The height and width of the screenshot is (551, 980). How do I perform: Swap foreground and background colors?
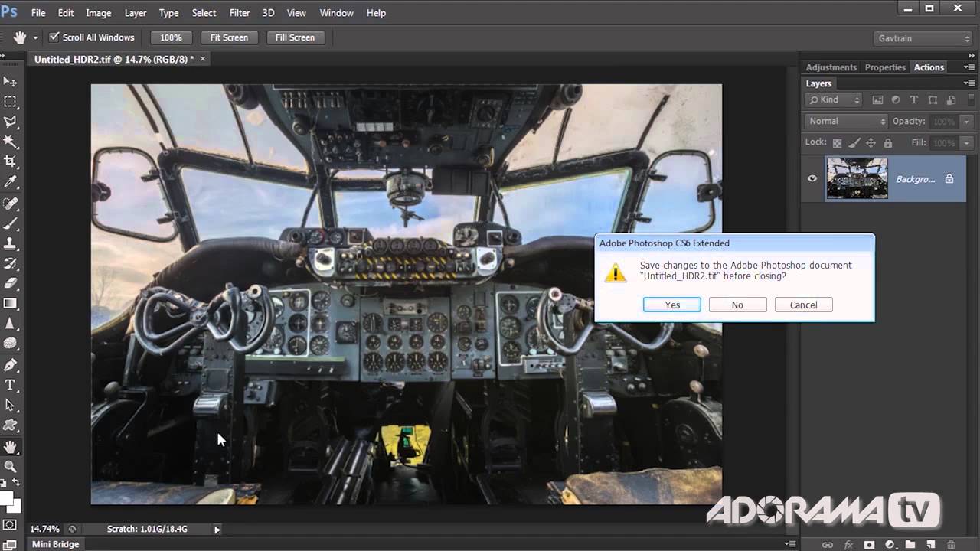pos(16,483)
